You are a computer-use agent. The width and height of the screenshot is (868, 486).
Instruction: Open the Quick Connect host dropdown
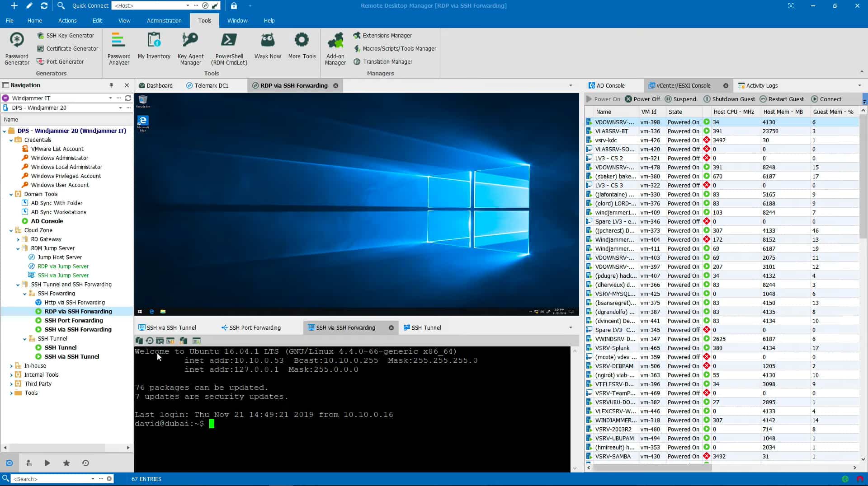point(187,6)
